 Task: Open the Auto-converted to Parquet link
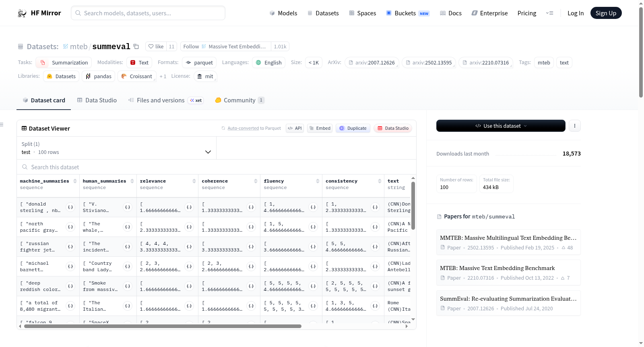254,128
